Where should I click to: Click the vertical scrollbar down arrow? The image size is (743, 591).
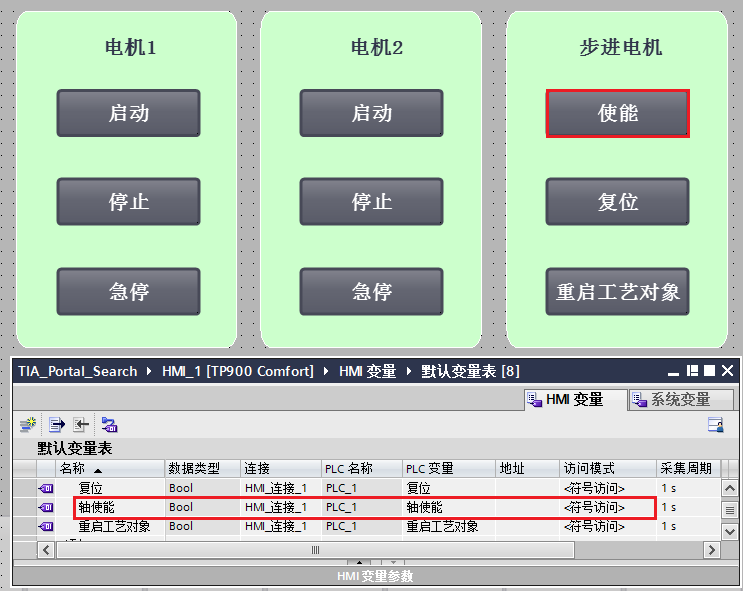730,531
